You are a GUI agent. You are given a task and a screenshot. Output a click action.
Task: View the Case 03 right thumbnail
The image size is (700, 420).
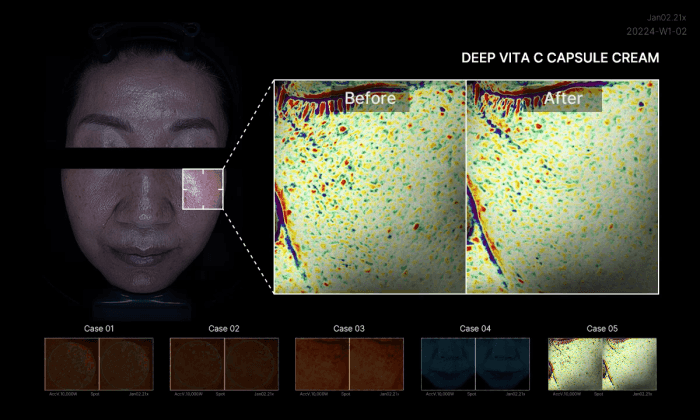[377, 359]
